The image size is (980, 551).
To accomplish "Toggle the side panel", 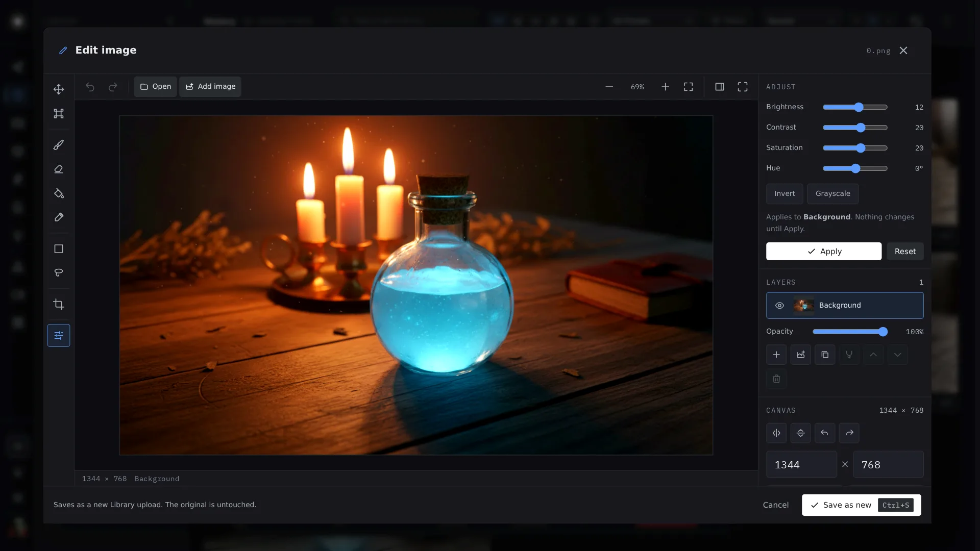I will pos(719,87).
